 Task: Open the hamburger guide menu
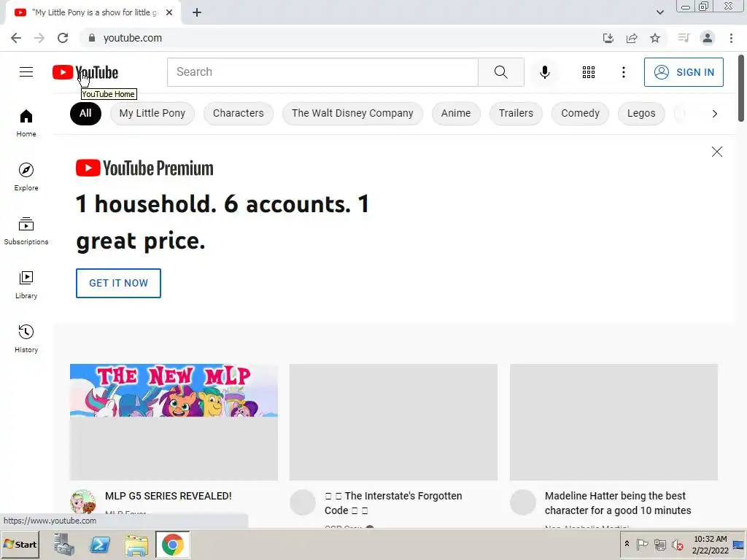[26, 72]
